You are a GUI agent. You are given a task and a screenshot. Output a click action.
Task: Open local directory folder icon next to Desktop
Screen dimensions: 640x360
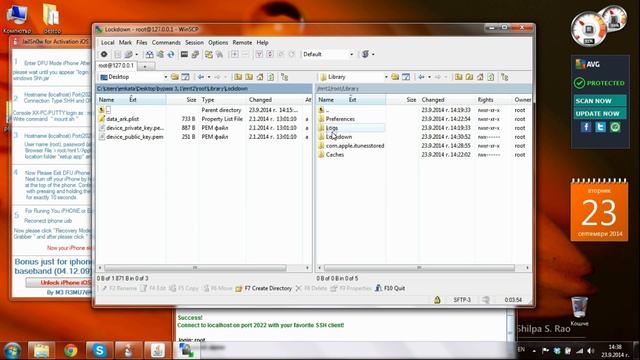click(175, 77)
